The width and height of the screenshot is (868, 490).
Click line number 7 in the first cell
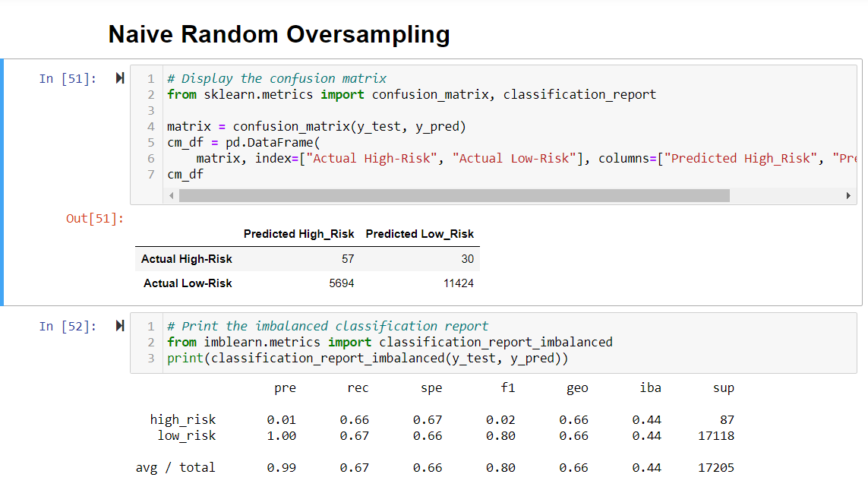tap(150, 174)
